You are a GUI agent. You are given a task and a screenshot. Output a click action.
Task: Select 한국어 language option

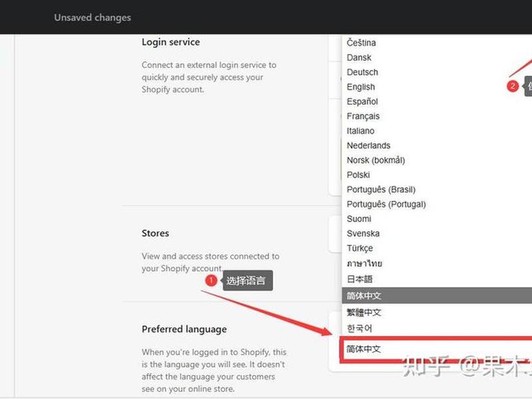[x=437, y=329]
